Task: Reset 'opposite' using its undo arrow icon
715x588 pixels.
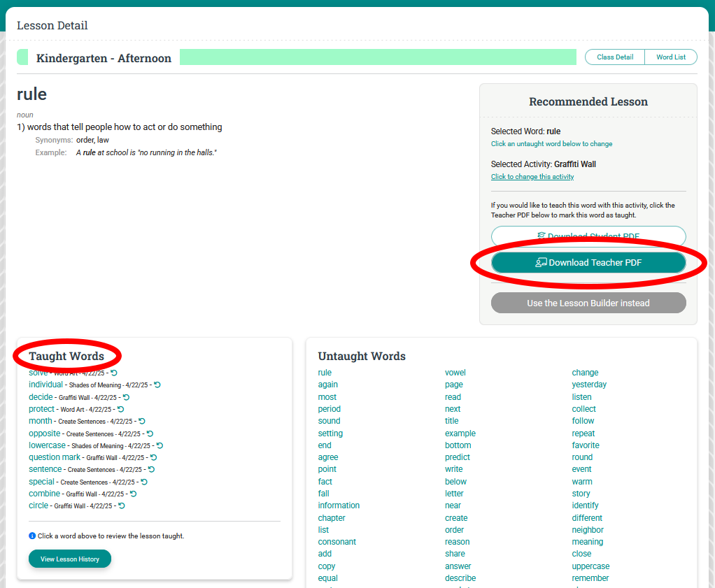Action: pos(150,433)
